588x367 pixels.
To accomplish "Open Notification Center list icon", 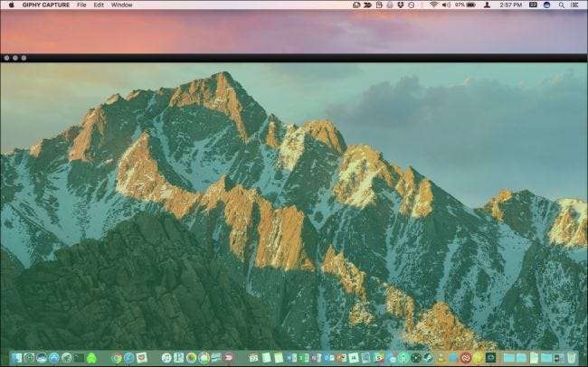I will [x=575, y=5].
